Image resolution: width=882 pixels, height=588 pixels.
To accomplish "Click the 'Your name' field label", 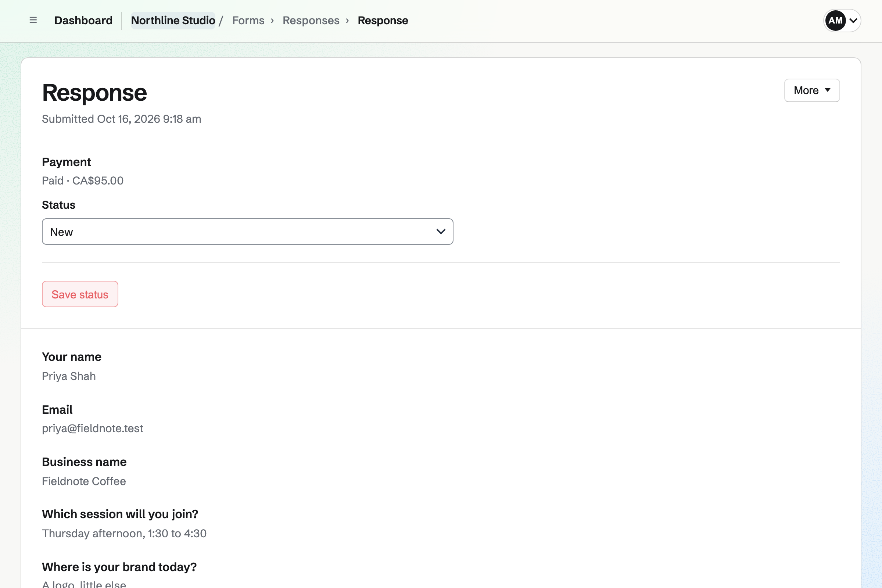I will click(72, 357).
